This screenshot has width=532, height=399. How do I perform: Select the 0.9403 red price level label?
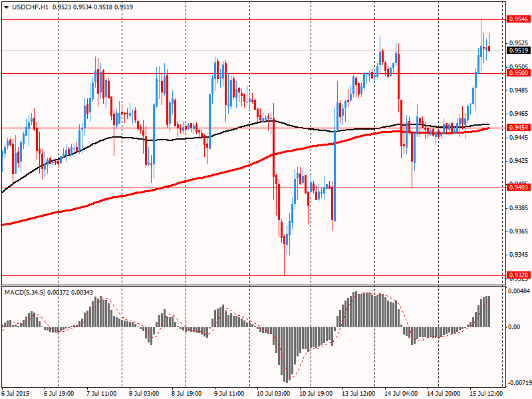519,188
